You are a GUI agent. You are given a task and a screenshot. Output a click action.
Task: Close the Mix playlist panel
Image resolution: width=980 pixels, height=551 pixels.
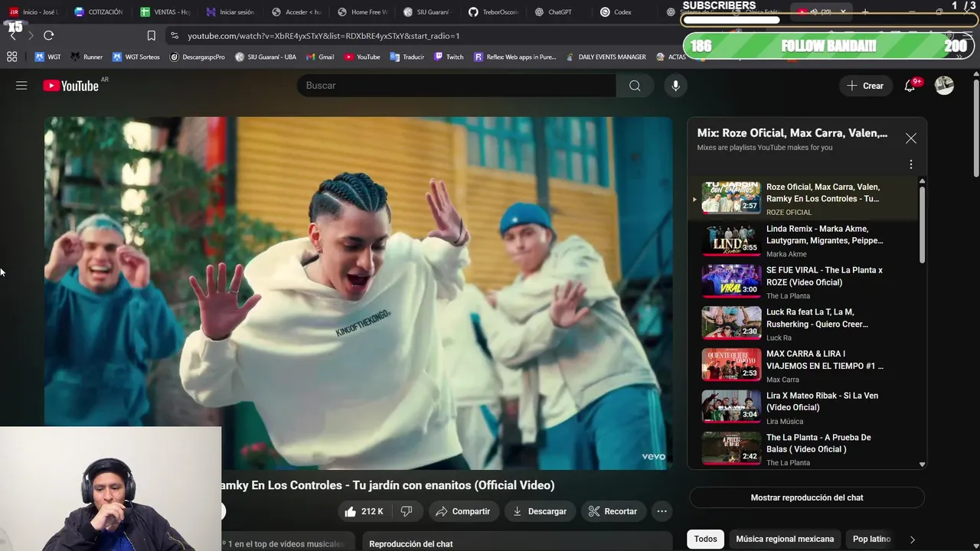910,139
